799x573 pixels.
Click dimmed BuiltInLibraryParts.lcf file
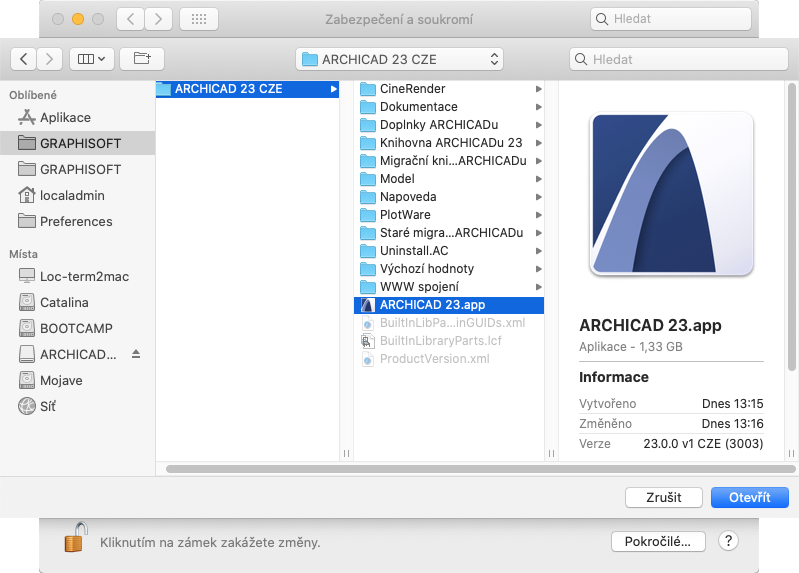pos(449,341)
